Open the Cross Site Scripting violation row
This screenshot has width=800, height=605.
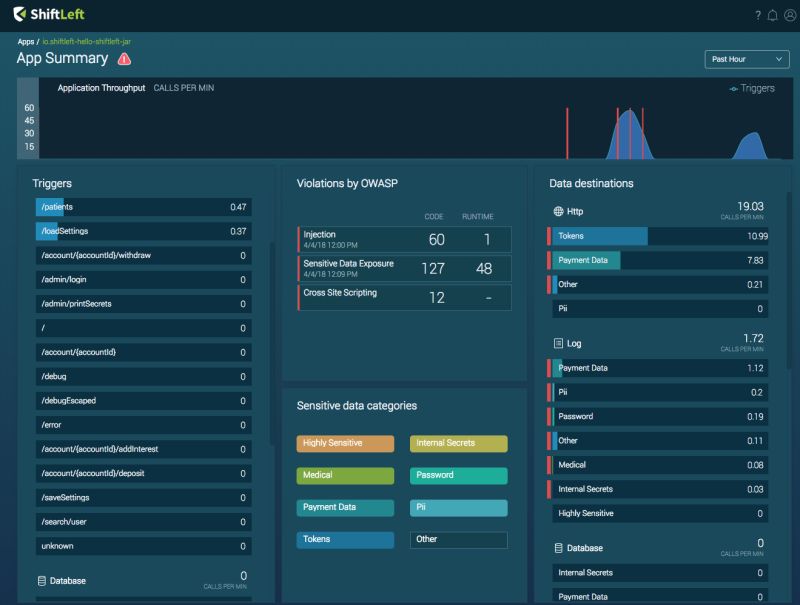[405, 297]
